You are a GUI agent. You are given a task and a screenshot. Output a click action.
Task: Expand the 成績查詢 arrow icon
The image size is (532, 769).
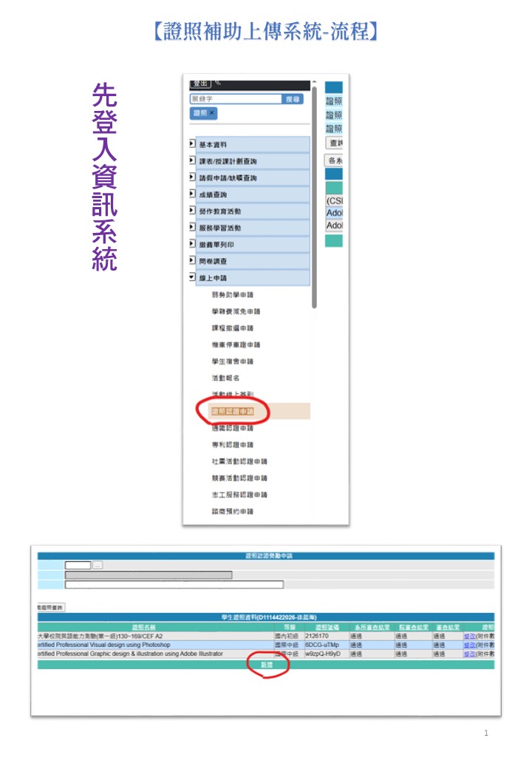pyautogui.click(x=192, y=194)
